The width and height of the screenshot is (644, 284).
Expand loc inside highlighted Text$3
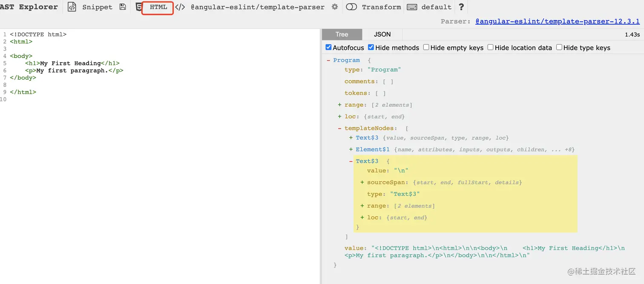[x=362, y=218]
